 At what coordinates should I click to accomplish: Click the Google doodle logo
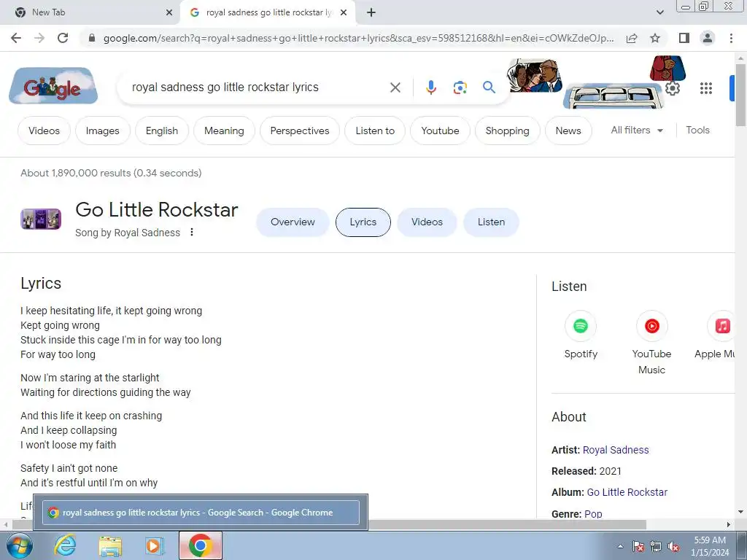click(x=53, y=86)
